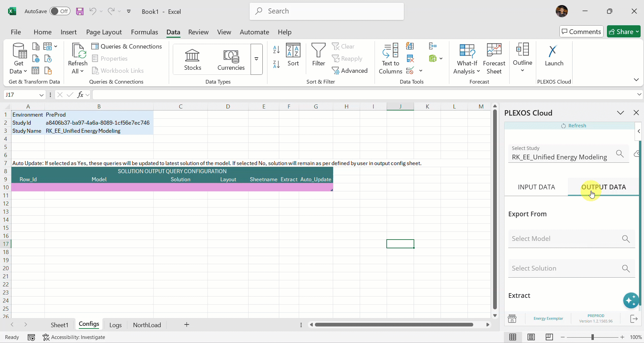644x343 pixels.
Task: Switch to Page Layout view in status bar
Action: coord(531,337)
